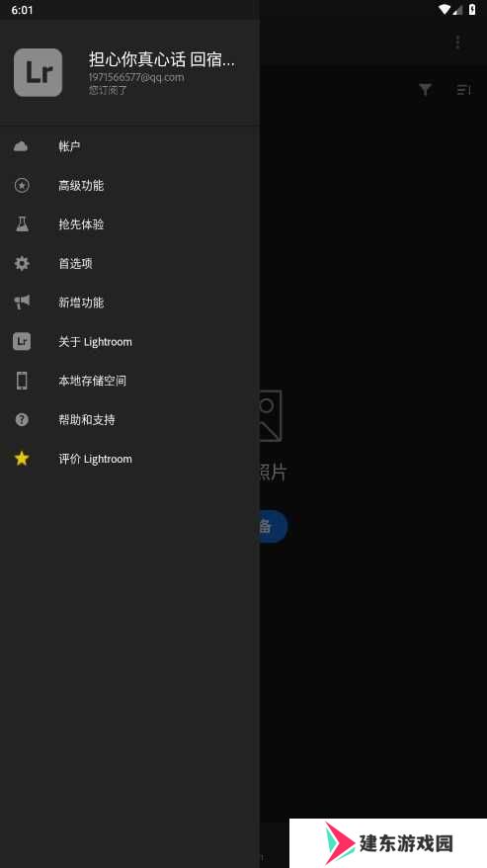
Task: Tap the megaphone icon for 新增功能
Action: point(22,303)
